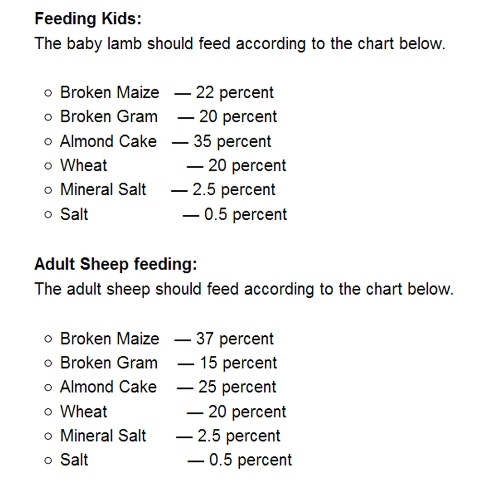This screenshot has width=480, height=481.
Task: Click the '37 percent' value text
Action: point(235,339)
